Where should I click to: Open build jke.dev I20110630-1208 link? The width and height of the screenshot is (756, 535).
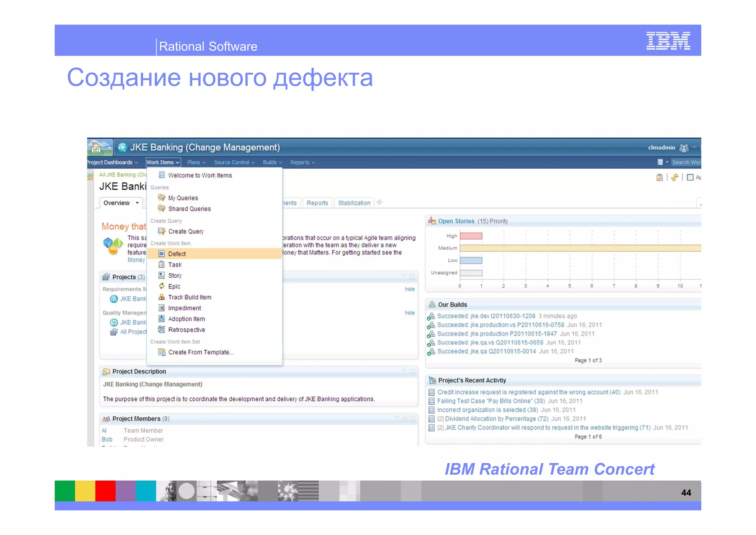pyautogui.click(x=486, y=316)
